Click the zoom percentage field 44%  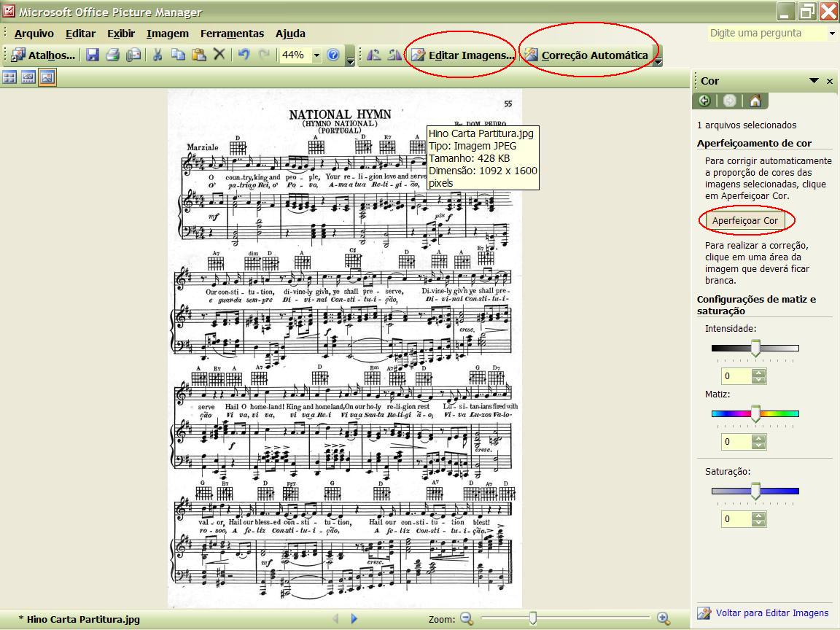click(x=296, y=55)
